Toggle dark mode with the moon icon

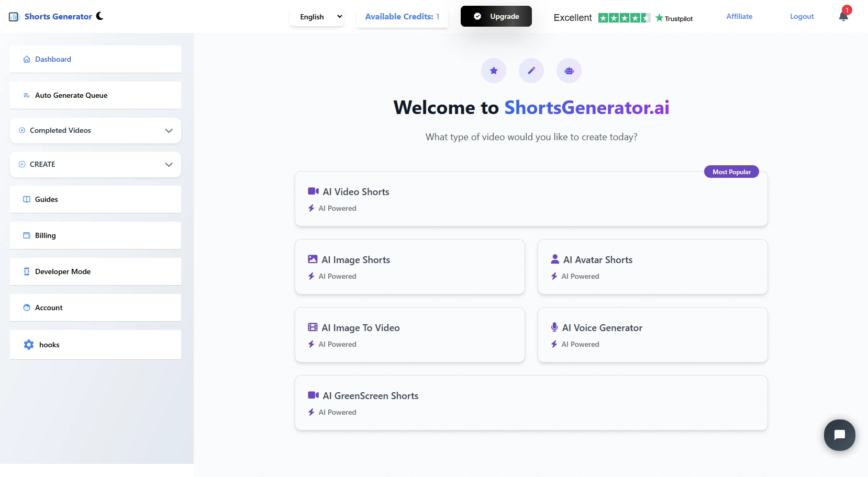pyautogui.click(x=99, y=16)
